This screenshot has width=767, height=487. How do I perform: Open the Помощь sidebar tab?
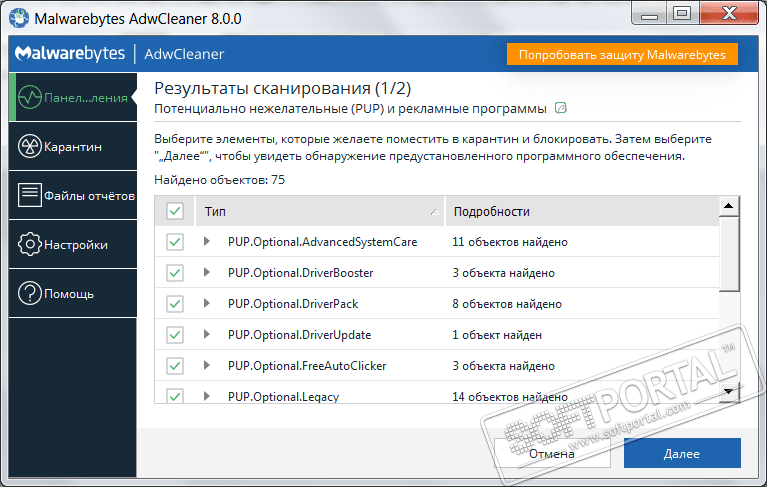tap(73, 293)
